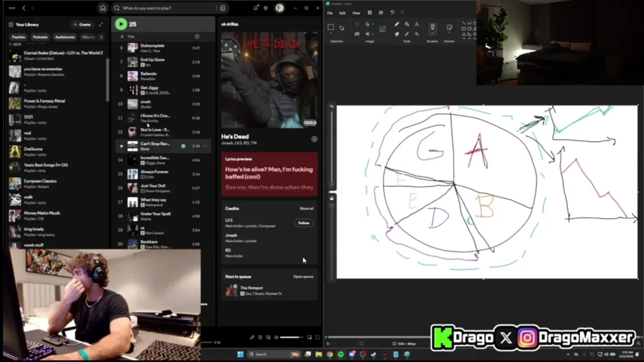The image size is (644, 362).
Task: Click Create button in Your Library
Action: 82,24
